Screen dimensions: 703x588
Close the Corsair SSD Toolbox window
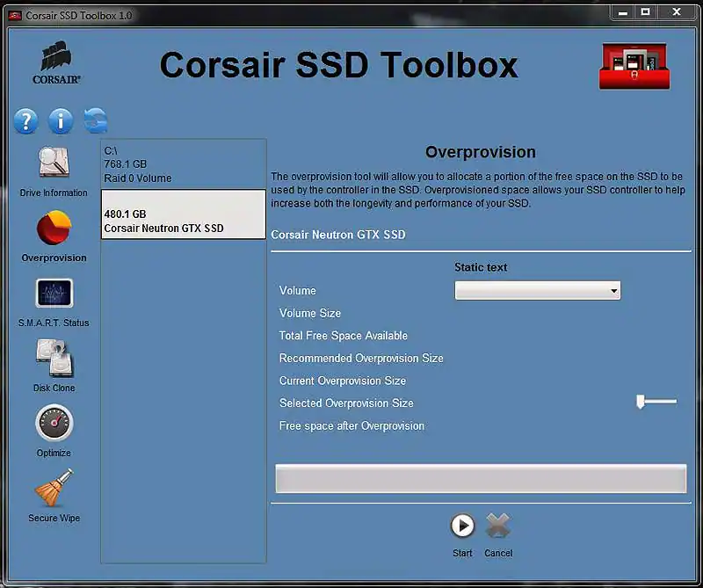pyautogui.click(x=677, y=12)
